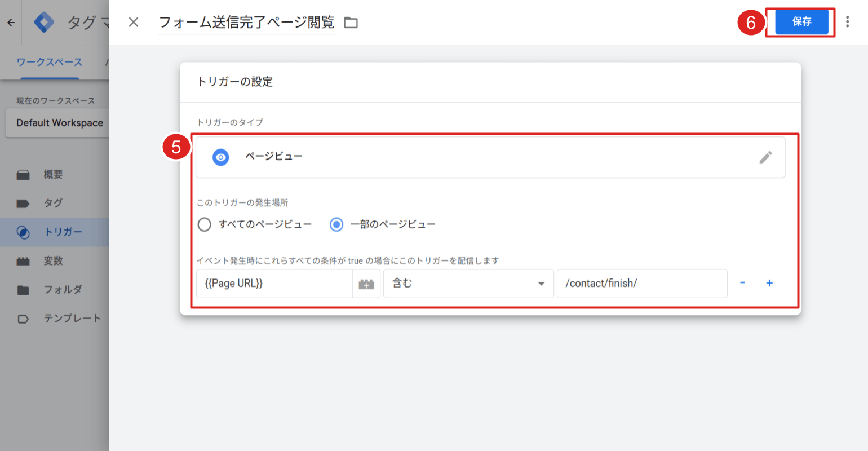Switch to the ワークスペース tab

(50, 63)
